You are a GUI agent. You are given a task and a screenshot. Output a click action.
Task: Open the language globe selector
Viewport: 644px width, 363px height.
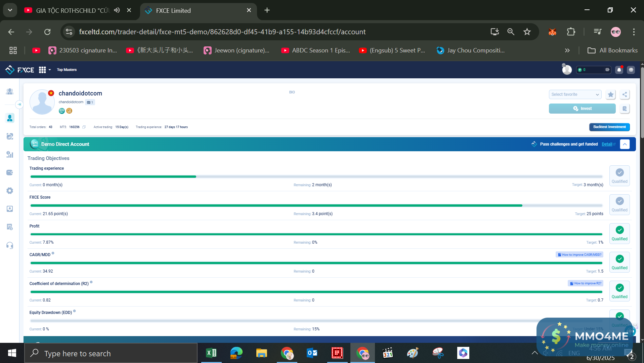[x=631, y=70]
